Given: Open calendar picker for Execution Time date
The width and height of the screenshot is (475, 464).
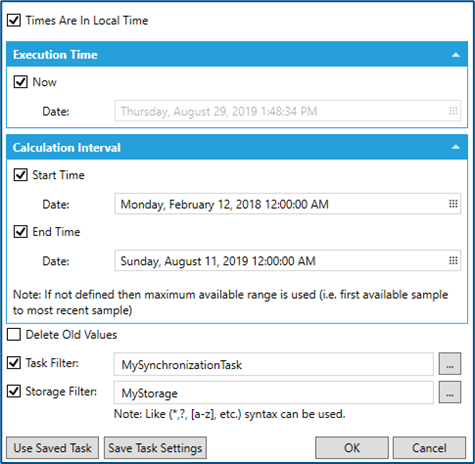Looking at the screenshot, I should coord(453,111).
